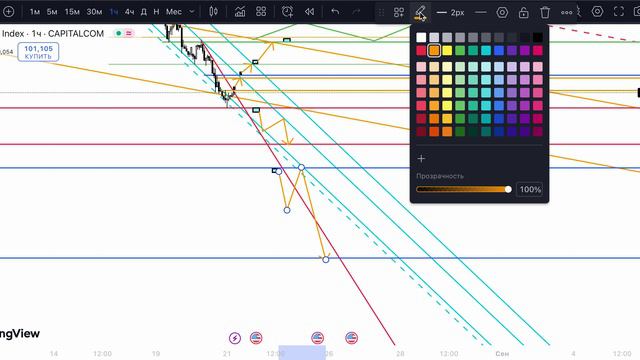Viewport: 640px width, 360px height.
Task: Select the top anchor point of orange path
Action: click(x=301, y=167)
